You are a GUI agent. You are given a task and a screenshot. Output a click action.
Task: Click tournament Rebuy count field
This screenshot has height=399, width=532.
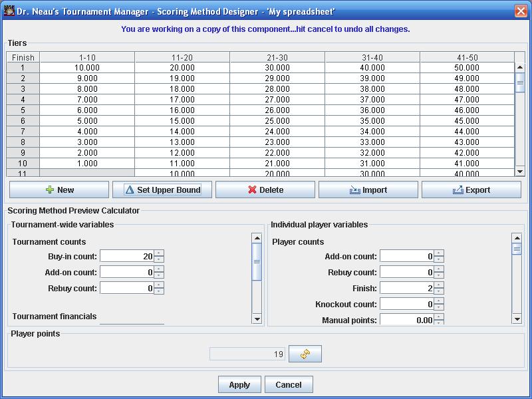127,288
